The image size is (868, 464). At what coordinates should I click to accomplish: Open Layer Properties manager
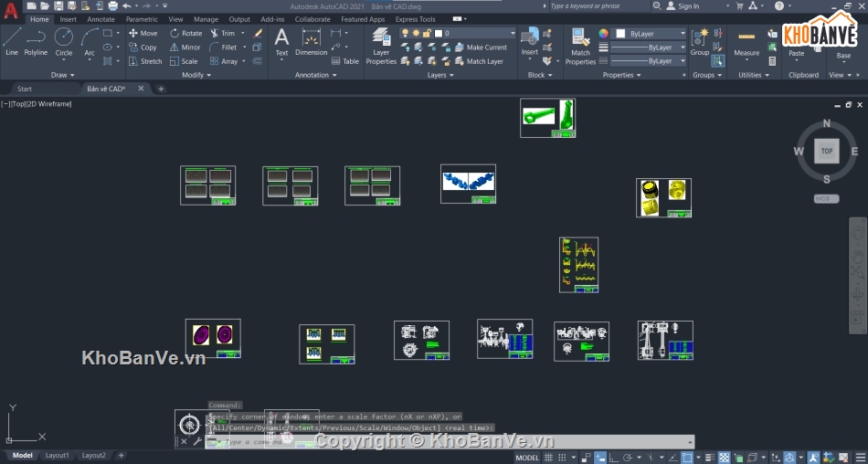(381, 47)
